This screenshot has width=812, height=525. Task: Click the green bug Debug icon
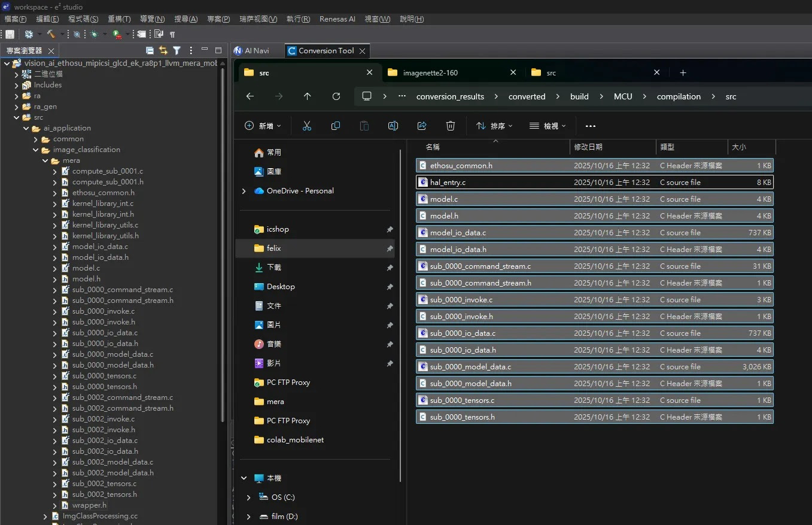point(95,34)
